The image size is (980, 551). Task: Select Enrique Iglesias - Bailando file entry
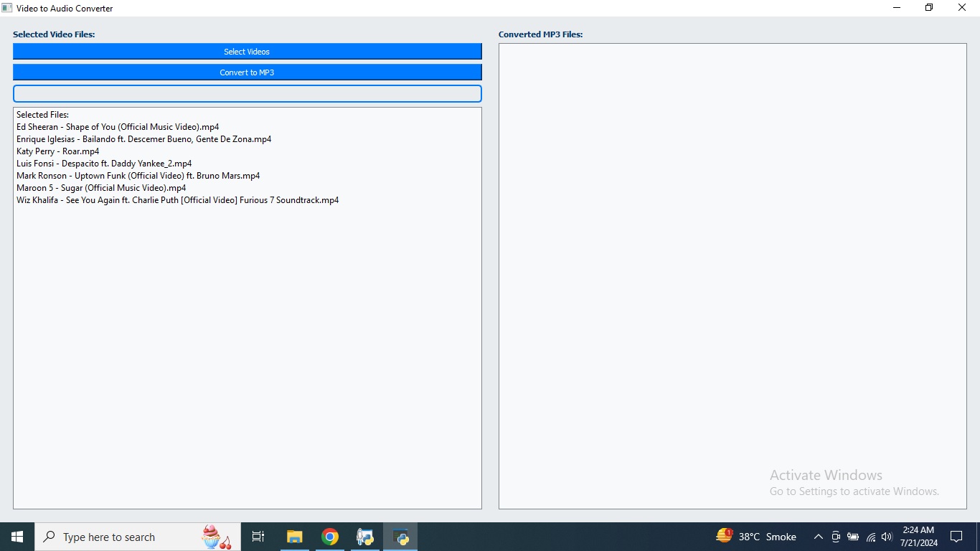144,139
